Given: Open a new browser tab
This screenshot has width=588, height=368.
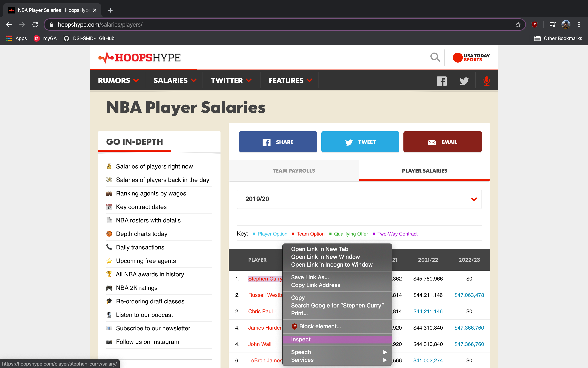Looking at the screenshot, I should click(x=110, y=10).
